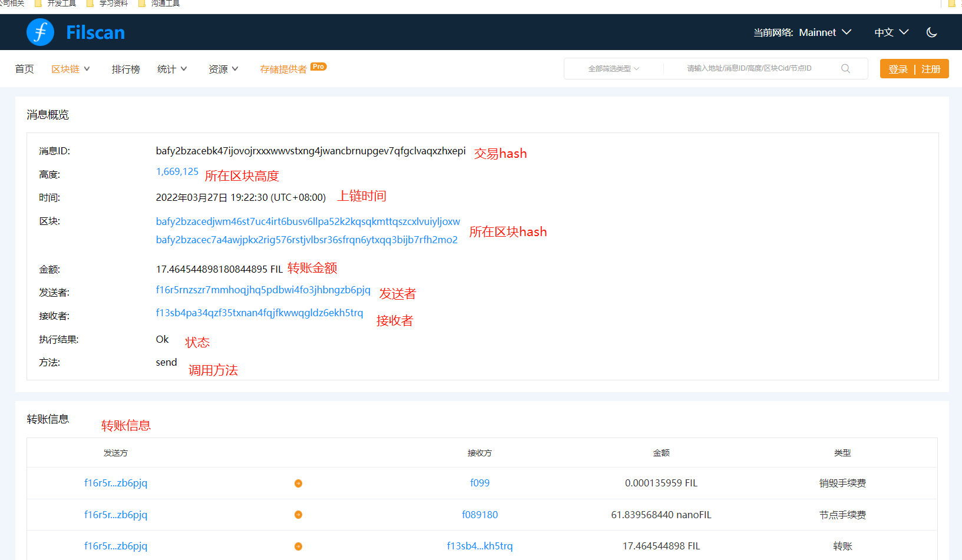Click the transfer arrow icon in the f089180 row

point(298,514)
